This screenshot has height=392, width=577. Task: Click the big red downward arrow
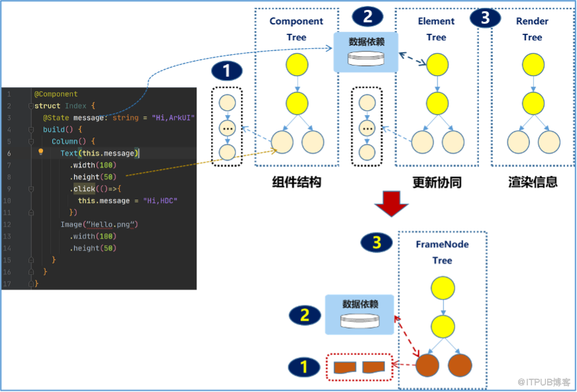[391, 204]
